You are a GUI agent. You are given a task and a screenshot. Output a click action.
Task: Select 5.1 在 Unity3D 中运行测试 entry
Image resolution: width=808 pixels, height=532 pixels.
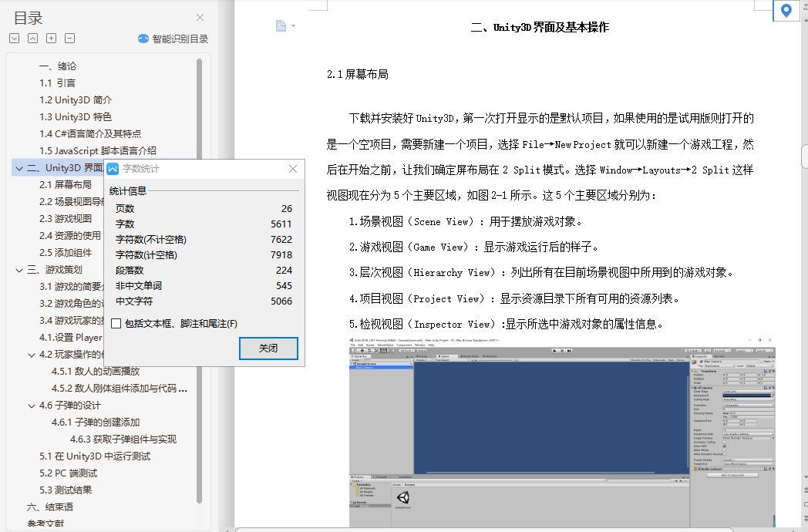(95, 456)
